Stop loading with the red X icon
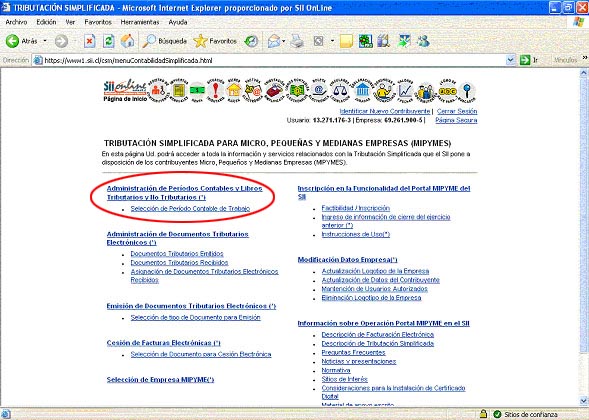 click(89, 41)
